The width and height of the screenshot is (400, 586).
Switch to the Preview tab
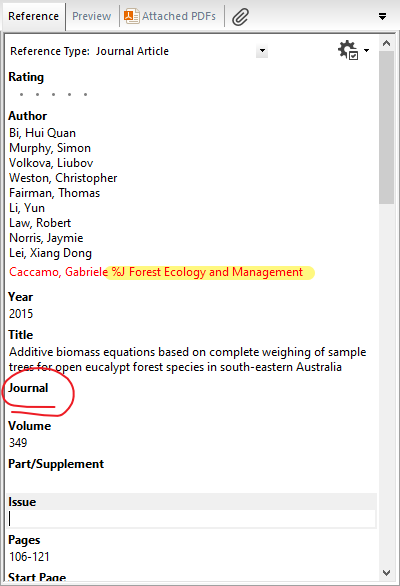pyautogui.click(x=92, y=16)
